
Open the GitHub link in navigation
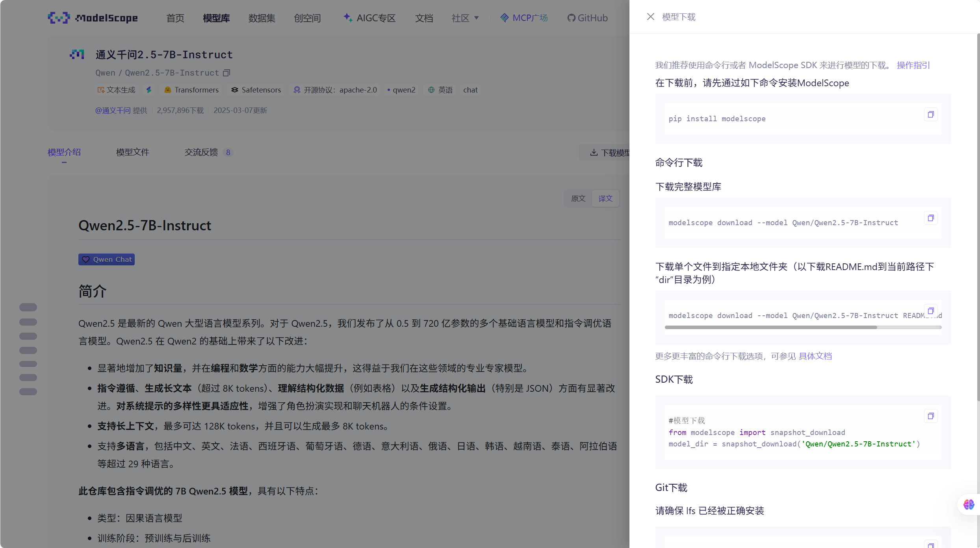point(587,18)
